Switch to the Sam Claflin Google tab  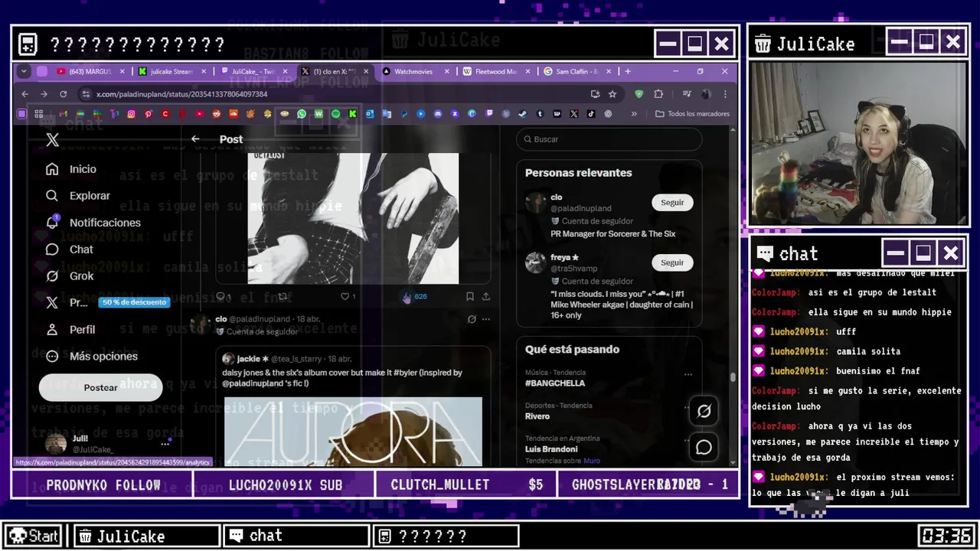pos(577,71)
